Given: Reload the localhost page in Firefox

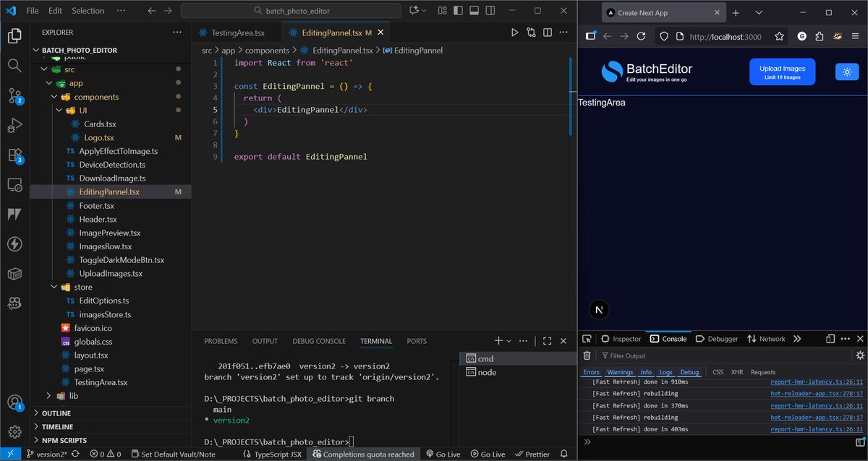Looking at the screenshot, I should pyautogui.click(x=641, y=37).
